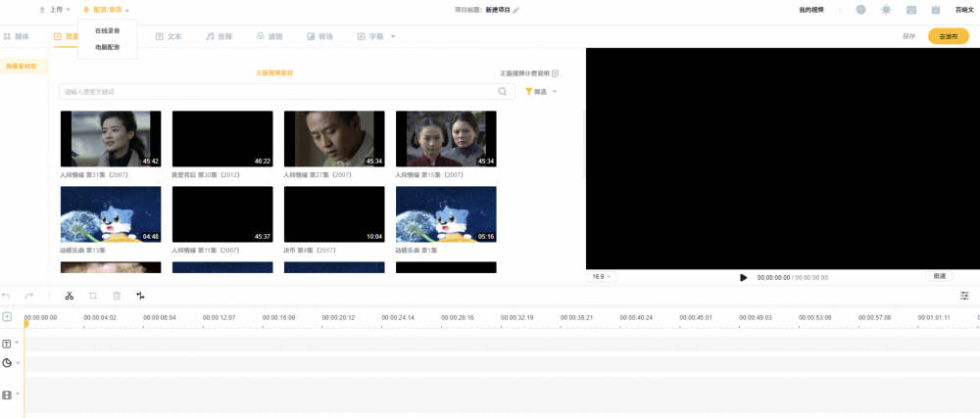Choose 在线录音 from the dropdown menu
The width and height of the screenshot is (980, 418).
[x=108, y=30]
